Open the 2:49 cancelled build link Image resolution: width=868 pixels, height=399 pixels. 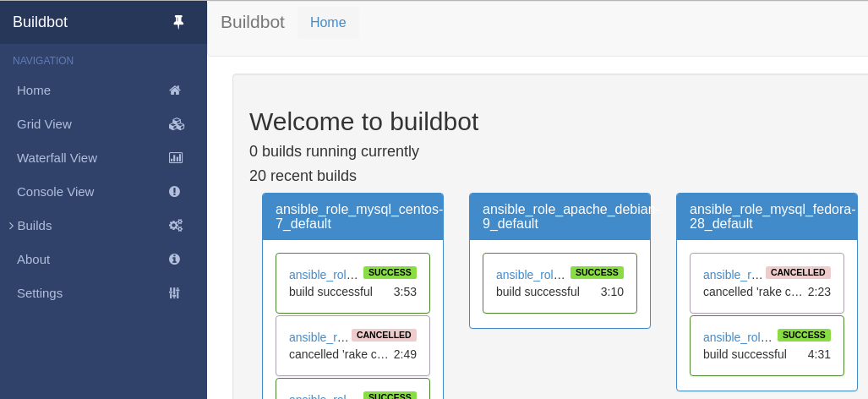pyautogui.click(x=319, y=337)
